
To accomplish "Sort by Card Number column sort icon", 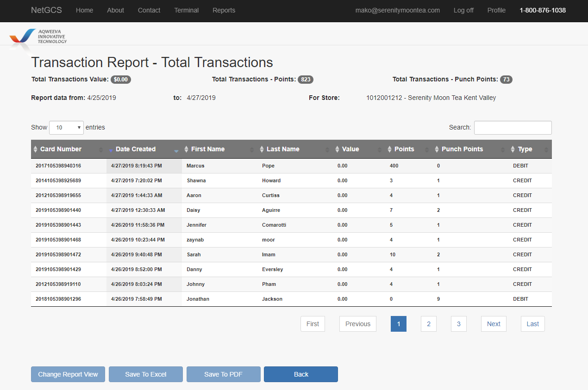I will click(x=36, y=149).
